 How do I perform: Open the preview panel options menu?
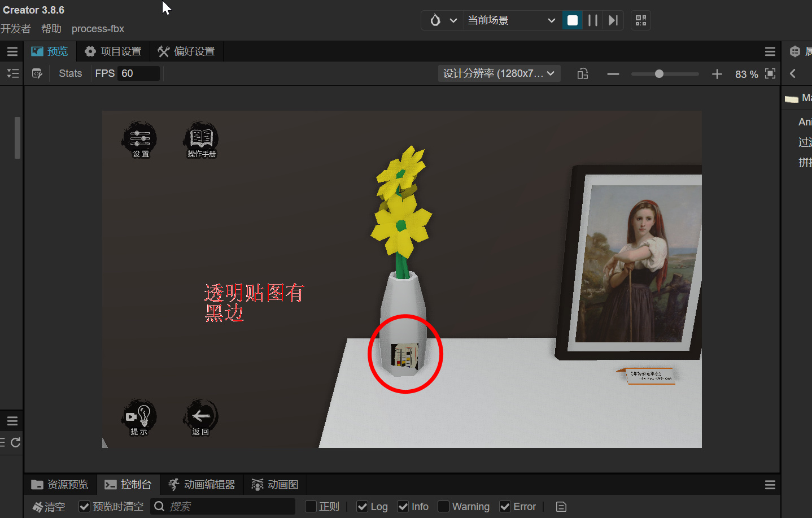coord(770,51)
